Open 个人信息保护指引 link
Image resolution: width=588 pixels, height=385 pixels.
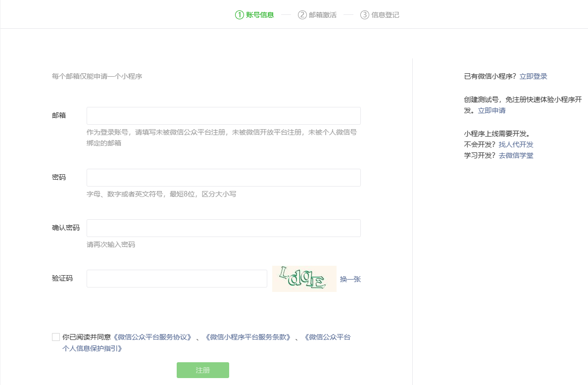(92, 348)
